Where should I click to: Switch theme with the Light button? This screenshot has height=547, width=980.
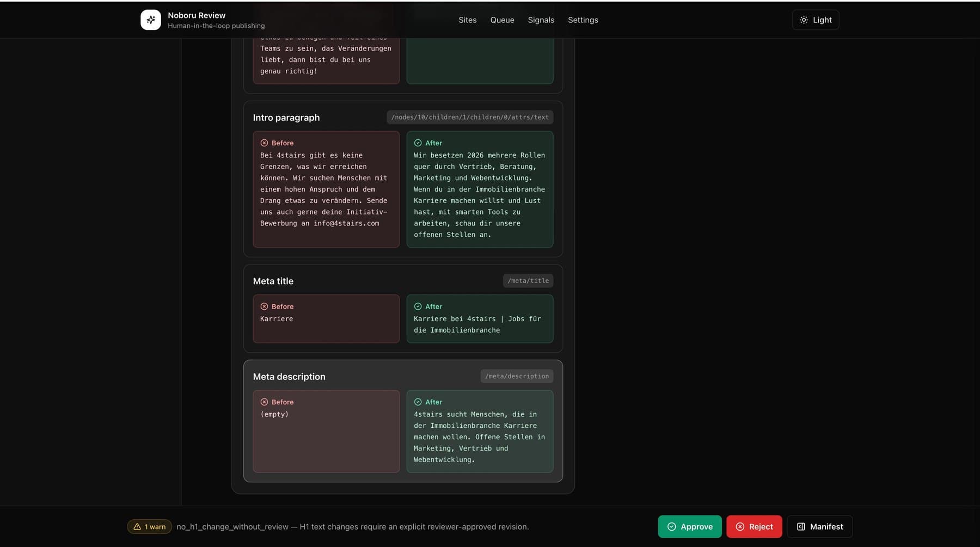(x=815, y=20)
